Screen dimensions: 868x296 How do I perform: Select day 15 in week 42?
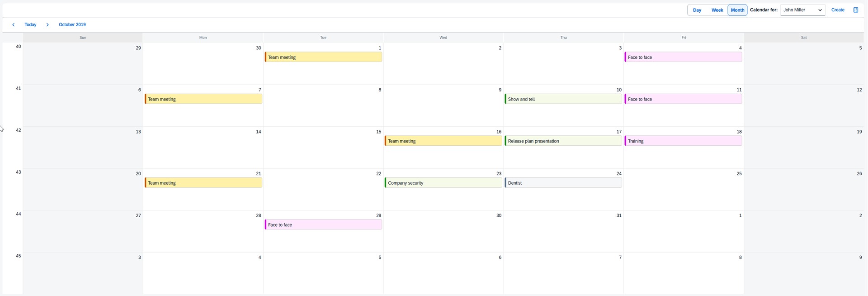pyautogui.click(x=323, y=148)
